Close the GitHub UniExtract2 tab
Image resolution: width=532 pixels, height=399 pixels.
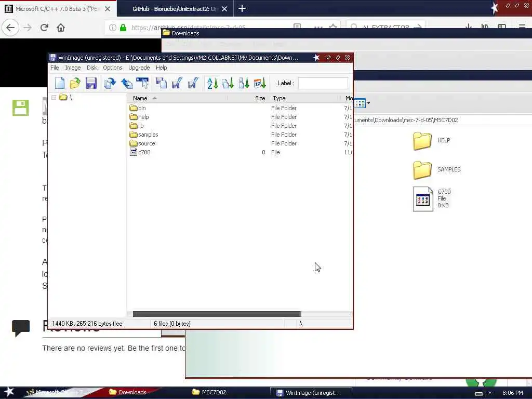(x=224, y=9)
